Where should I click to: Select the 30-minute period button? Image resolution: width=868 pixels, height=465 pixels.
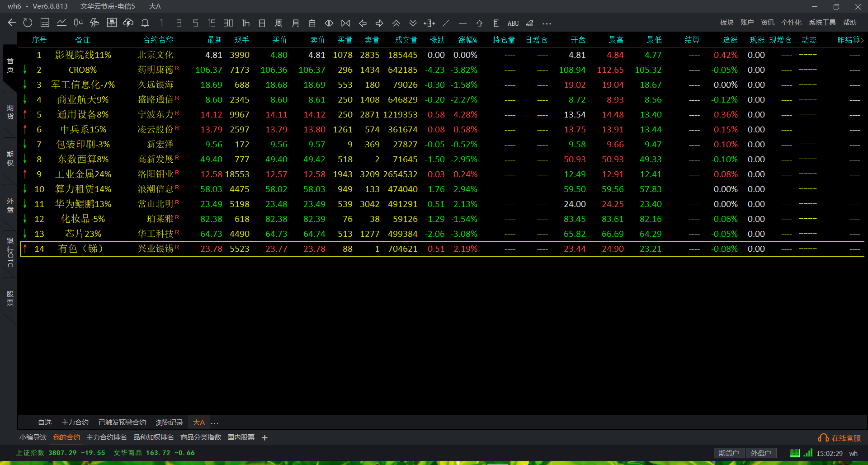pyautogui.click(x=229, y=23)
